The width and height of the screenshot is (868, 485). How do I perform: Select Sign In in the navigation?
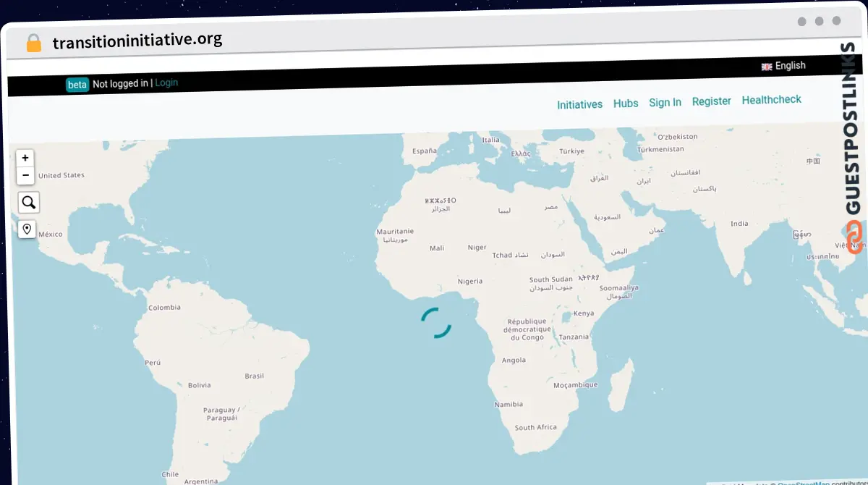pyautogui.click(x=665, y=102)
